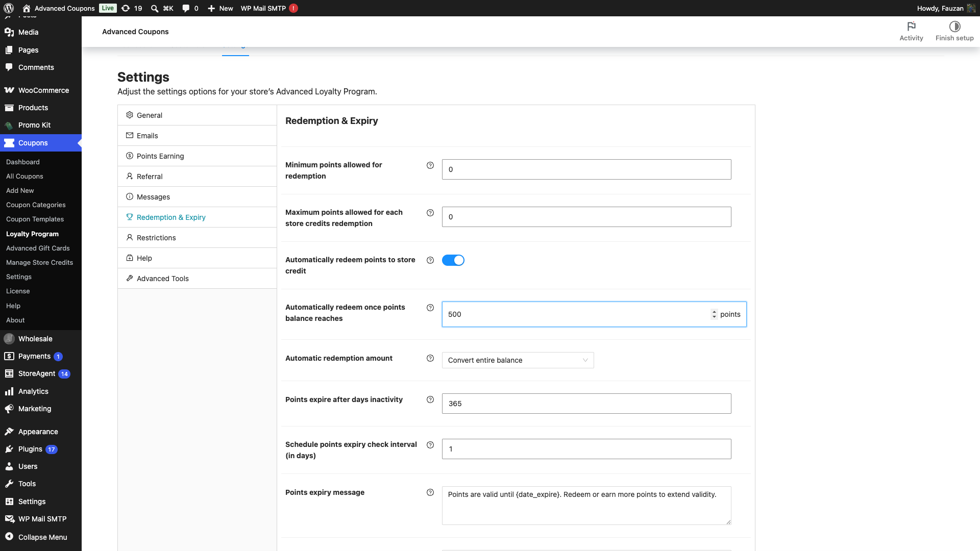Image resolution: width=980 pixels, height=551 pixels.
Task: Click help icon for points expire inactivity
Action: pyautogui.click(x=430, y=399)
